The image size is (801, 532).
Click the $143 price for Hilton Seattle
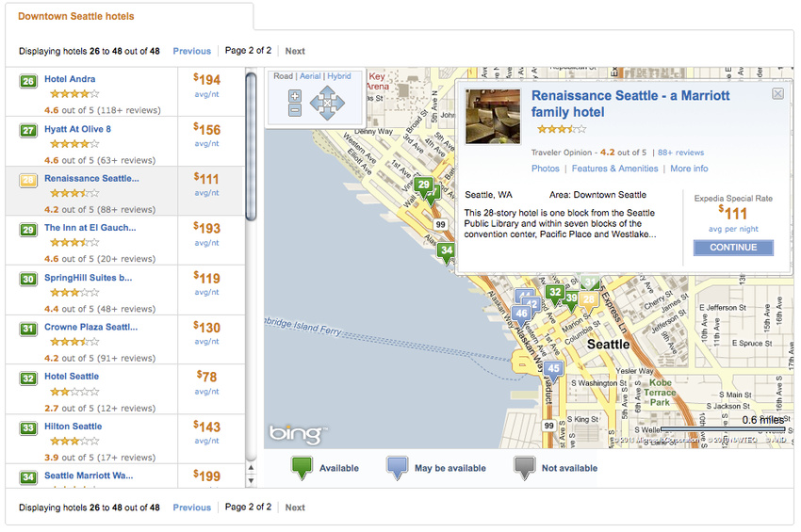[x=207, y=427]
